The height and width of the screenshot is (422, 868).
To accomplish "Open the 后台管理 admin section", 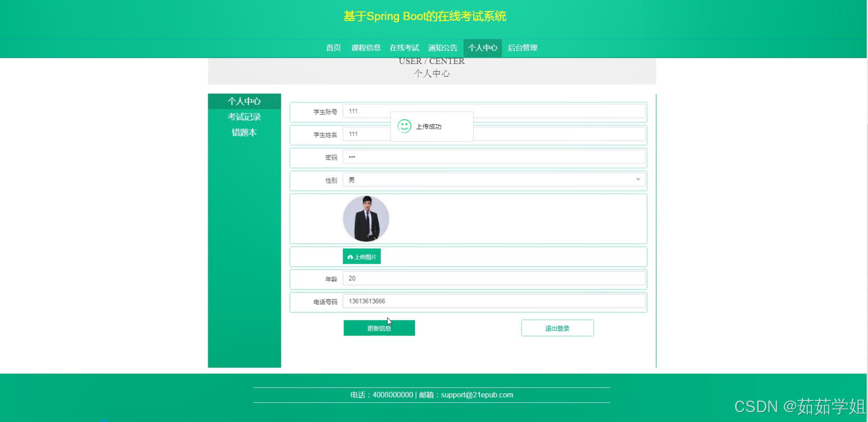I will click(522, 47).
